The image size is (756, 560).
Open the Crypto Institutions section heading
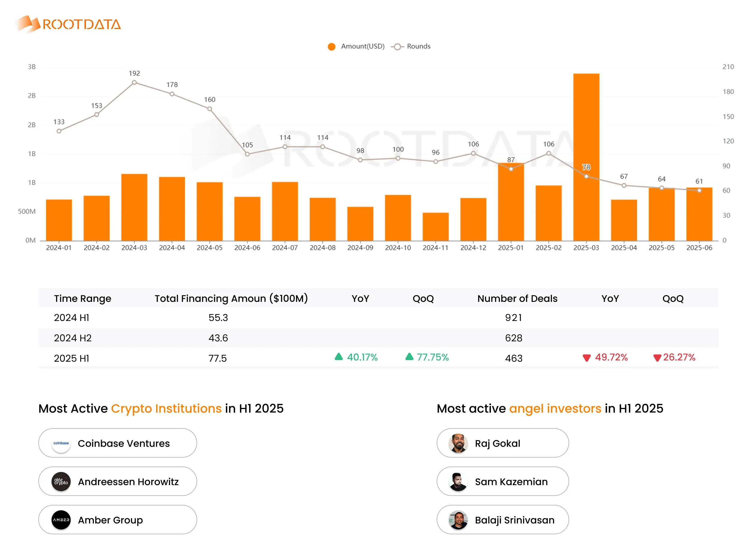(161, 408)
